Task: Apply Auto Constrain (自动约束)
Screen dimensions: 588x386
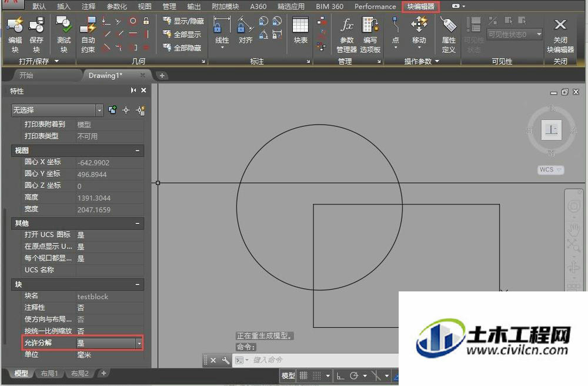Action: [88, 35]
